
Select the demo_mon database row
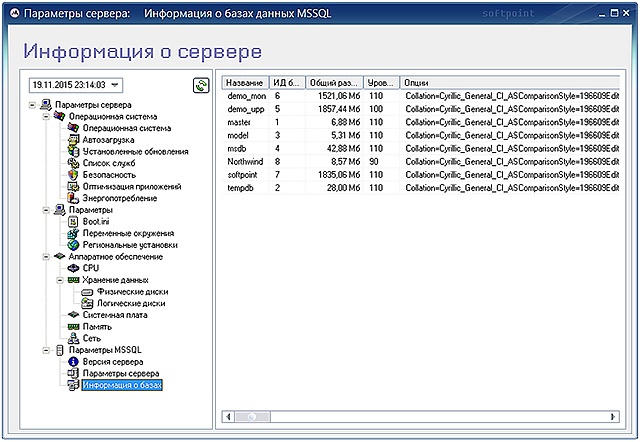pyautogui.click(x=421, y=96)
